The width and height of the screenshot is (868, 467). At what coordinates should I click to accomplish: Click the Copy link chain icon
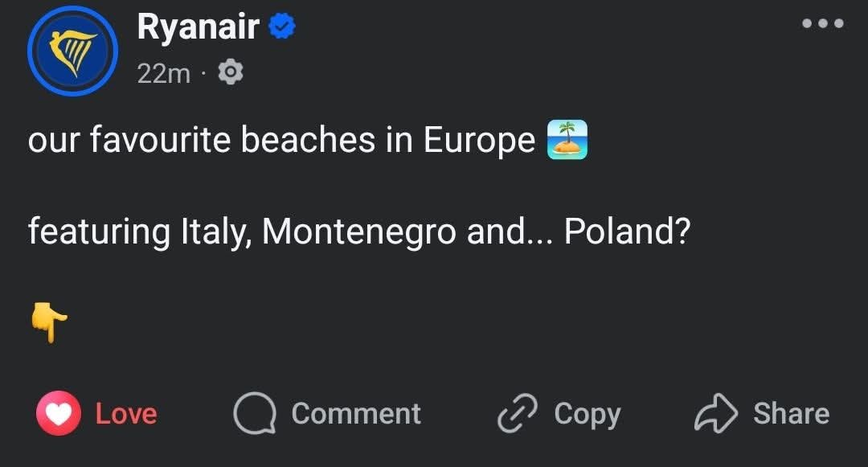tap(518, 413)
